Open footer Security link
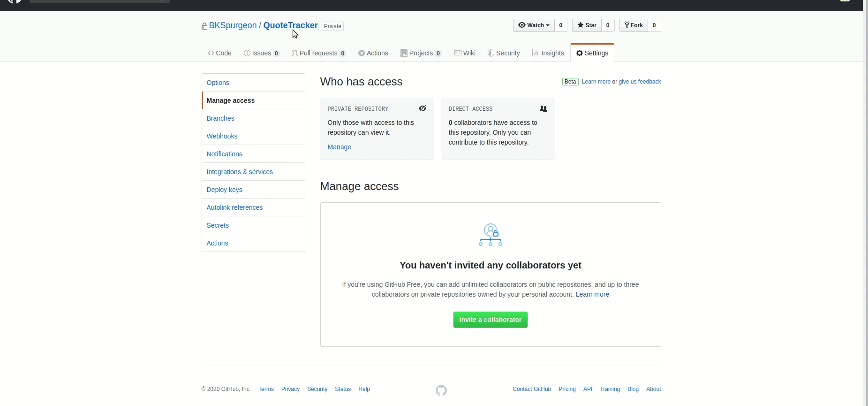Screen dimensions: 868x406 point(317,389)
